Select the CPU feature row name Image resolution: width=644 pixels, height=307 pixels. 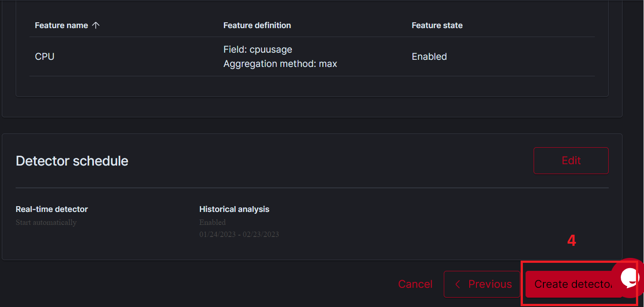[45, 57]
